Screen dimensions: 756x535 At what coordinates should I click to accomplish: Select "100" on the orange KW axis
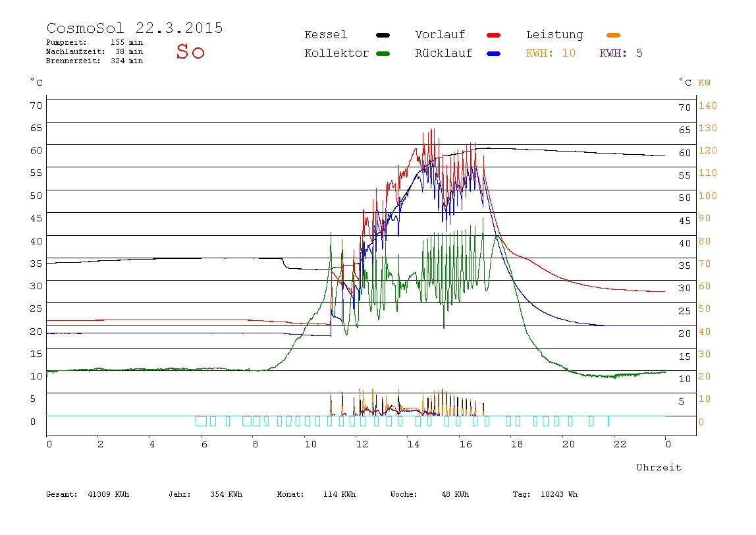pyautogui.click(x=708, y=196)
